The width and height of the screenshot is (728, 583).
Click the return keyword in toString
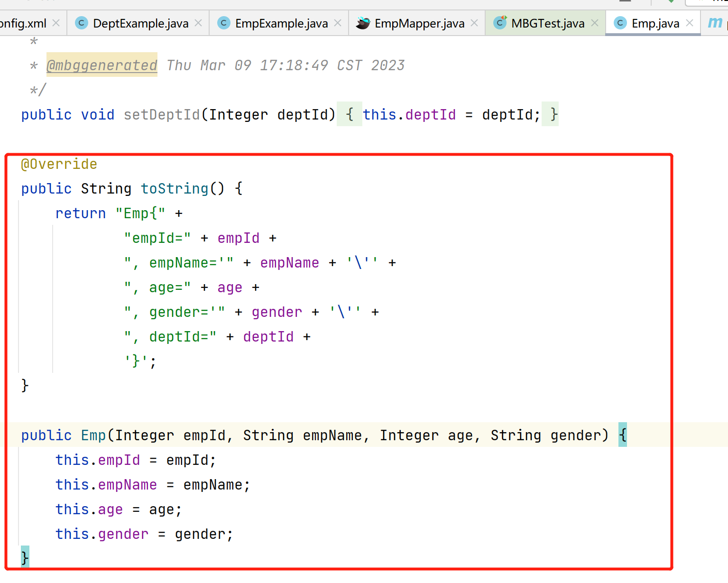click(x=81, y=213)
